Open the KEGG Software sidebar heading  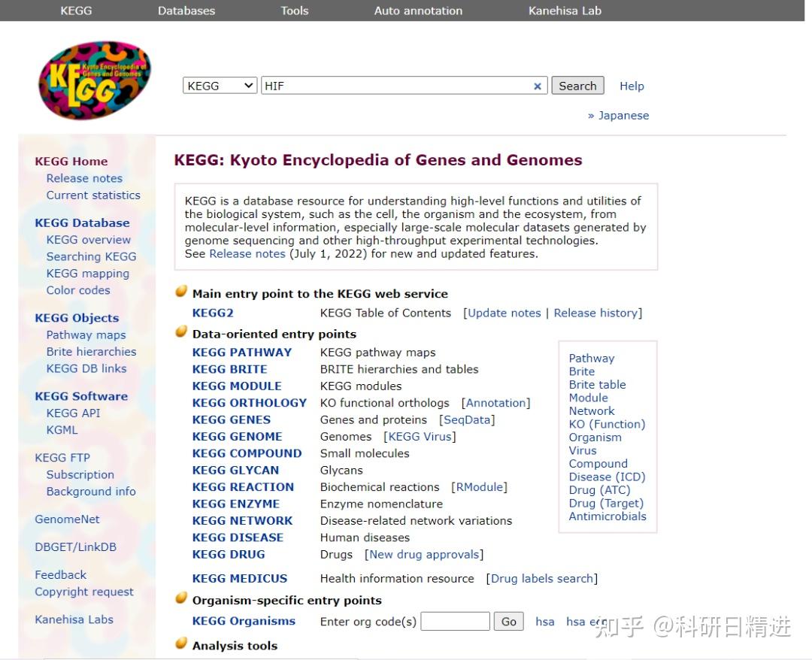(81, 396)
